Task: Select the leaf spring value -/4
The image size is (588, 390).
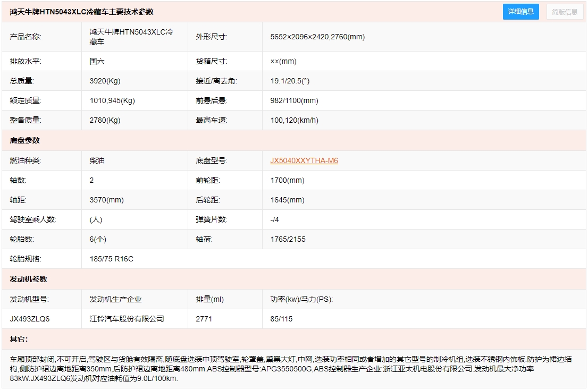Action: [274, 219]
